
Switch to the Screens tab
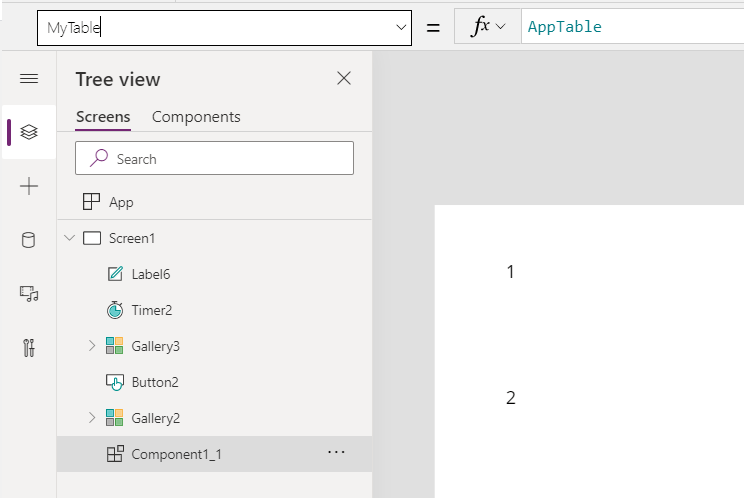pyautogui.click(x=103, y=117)
